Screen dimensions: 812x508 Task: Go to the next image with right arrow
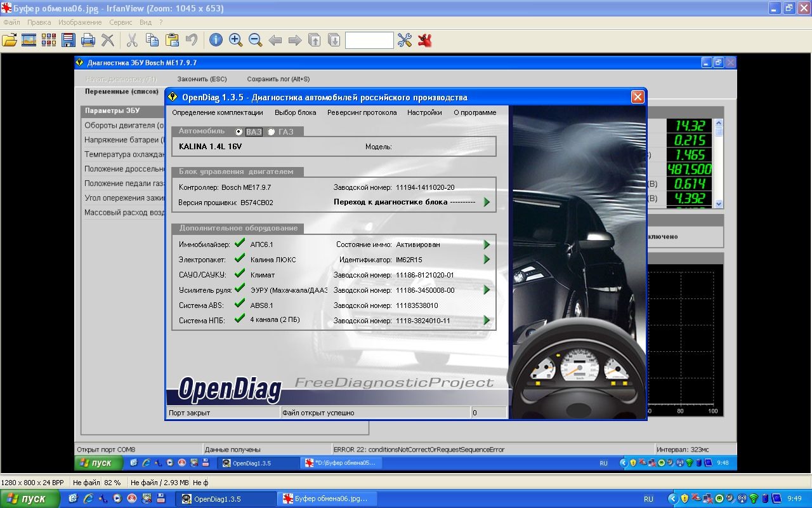tap(295, 40)
